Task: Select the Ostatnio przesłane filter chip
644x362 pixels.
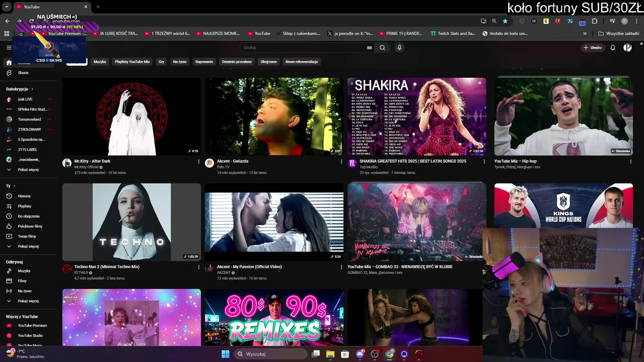Action: click(x=236, y=62)
